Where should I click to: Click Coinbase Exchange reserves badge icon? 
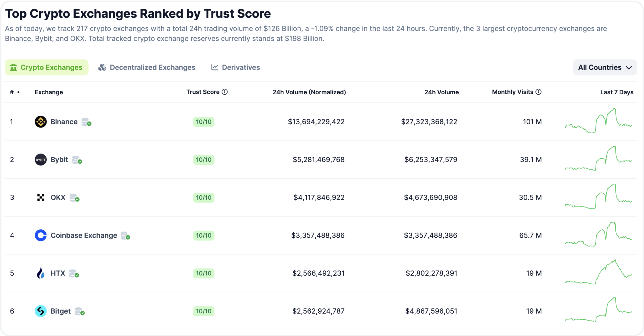(125, 236)
